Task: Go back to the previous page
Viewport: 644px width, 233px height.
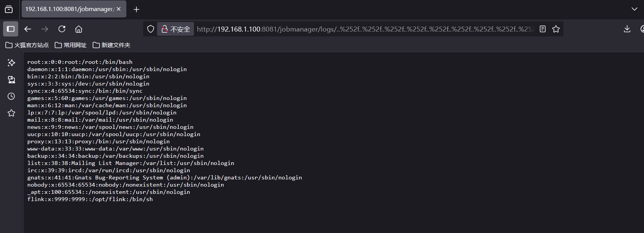Action: point(28,29)
